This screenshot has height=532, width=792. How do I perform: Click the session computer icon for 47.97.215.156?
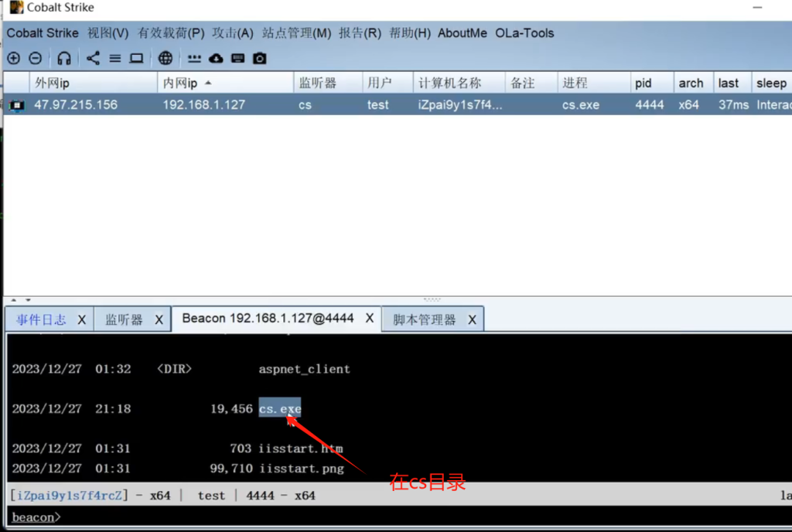point(17,105)
